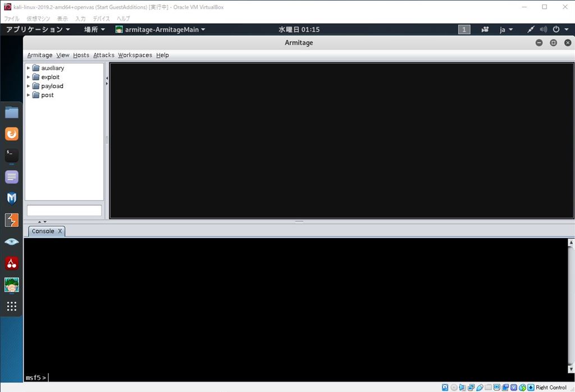Viewport: 575px width, 392px height.
Task: Maximize the Armitage window
Action: click(x=553, y=43)
